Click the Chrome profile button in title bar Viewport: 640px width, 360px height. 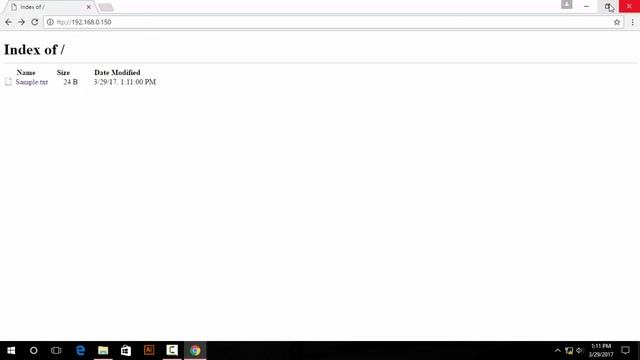(567, 4)
